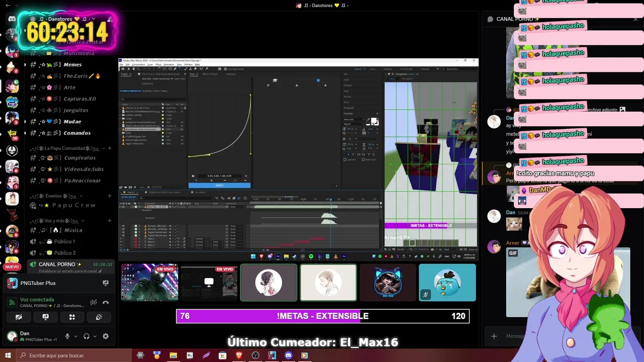
Task: Select girl avatar participant tile
Action: [x=269, y=283]
